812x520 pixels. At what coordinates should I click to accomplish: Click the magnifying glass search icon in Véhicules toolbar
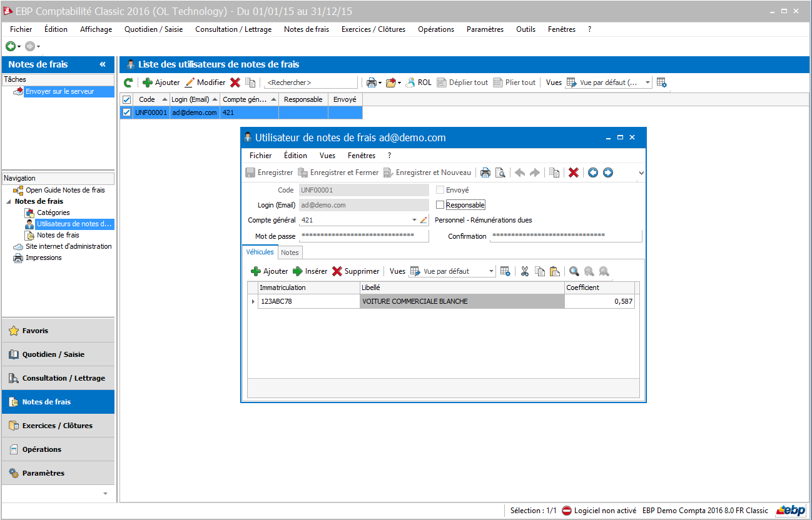pyautogui.click(x=575, y=271)
